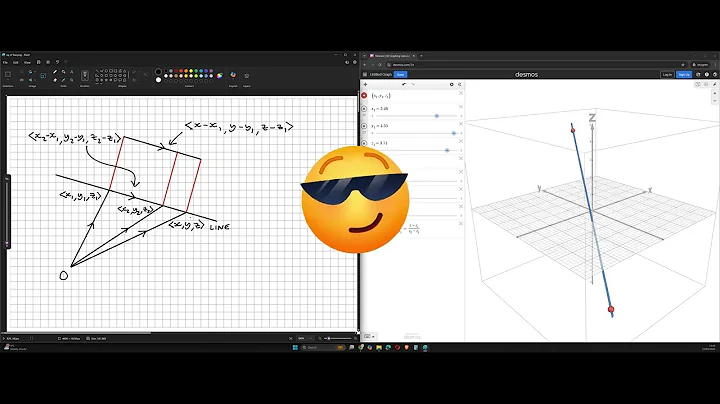The image size is (720, 404).
Task: Bookmark this page with the star icon
Action: pyautogui.click(x=683, y=65)
